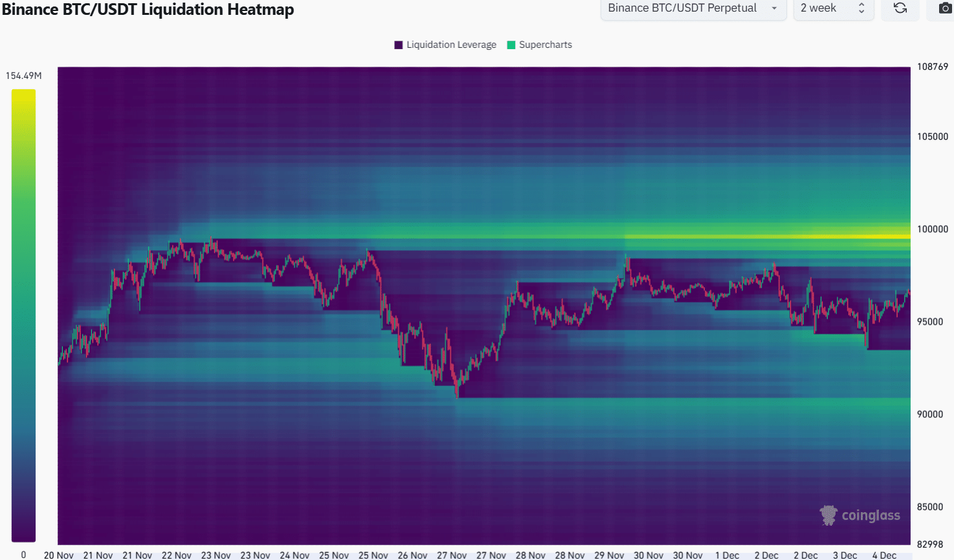Click the 29 Nov date axis label
Screen dimensions: 954x560
pos(609,555)
